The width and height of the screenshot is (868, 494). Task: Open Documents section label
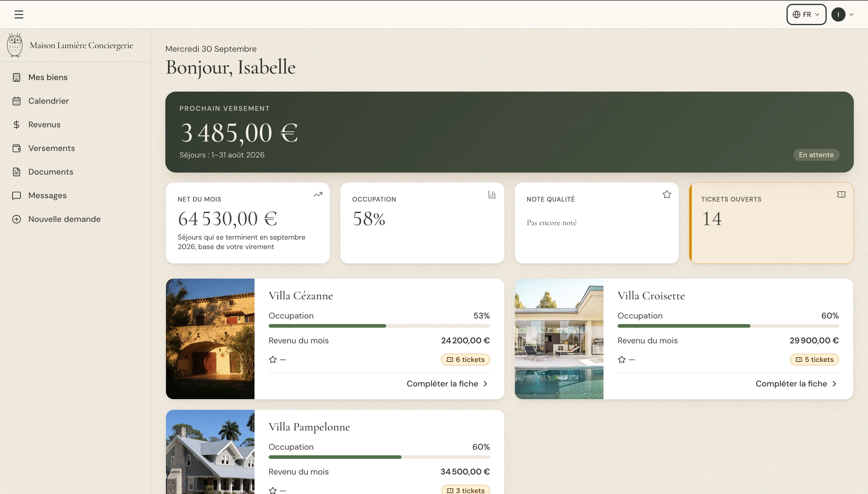coord(51,172)
